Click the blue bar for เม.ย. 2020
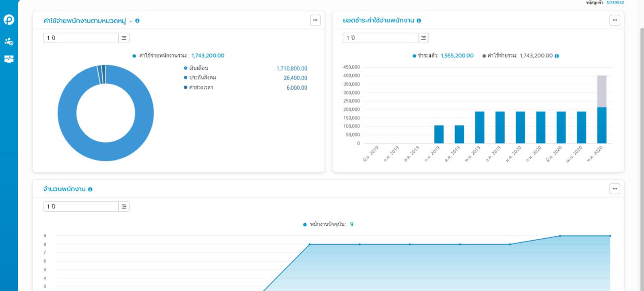Viewport: 644px width, 291px height. coord(582,127)
